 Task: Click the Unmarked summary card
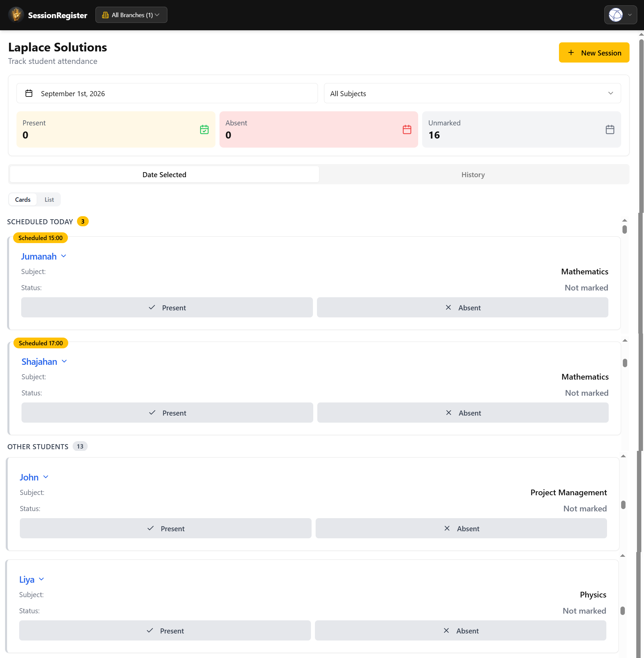[x=521, y=129]
